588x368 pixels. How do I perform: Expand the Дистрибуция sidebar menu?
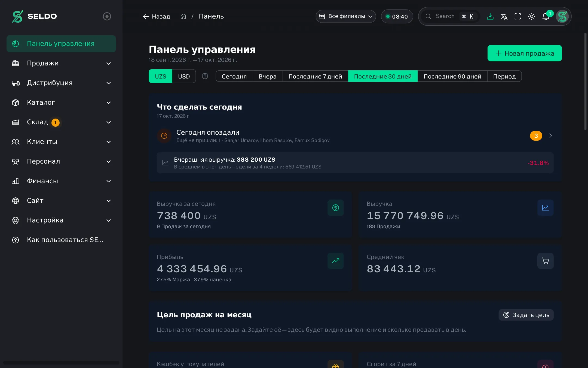click(61, 83)
